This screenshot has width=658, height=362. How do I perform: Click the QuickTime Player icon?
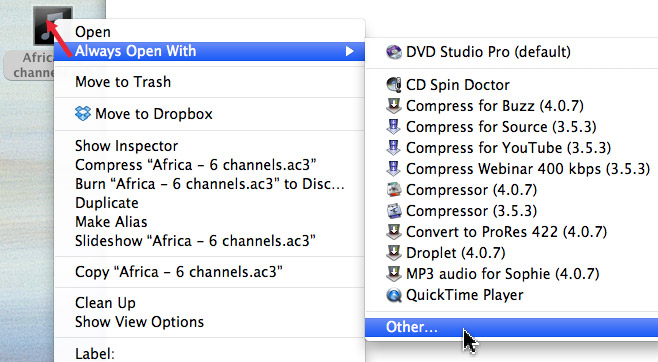click(394, 295)
